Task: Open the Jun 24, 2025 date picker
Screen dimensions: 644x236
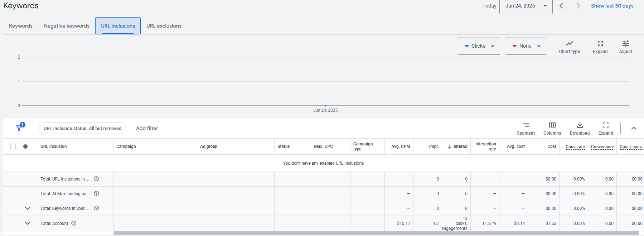Action: [x=526, y=6]
